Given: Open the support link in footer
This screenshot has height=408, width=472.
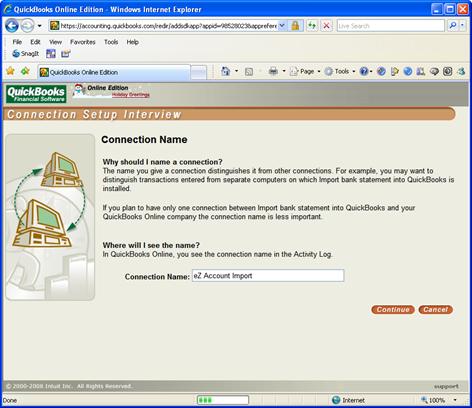Looking at the screenshot, I should (x=446, y=386).
